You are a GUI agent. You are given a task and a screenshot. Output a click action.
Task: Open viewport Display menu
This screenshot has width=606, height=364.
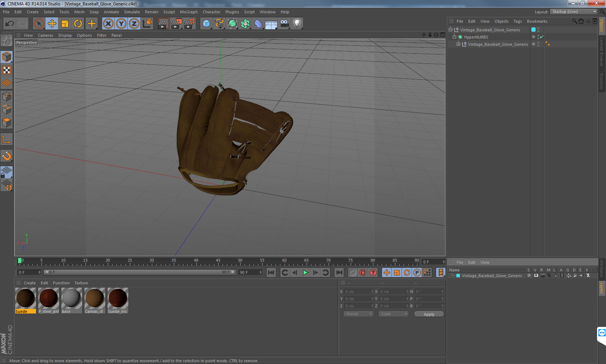(x=65, y=35)
